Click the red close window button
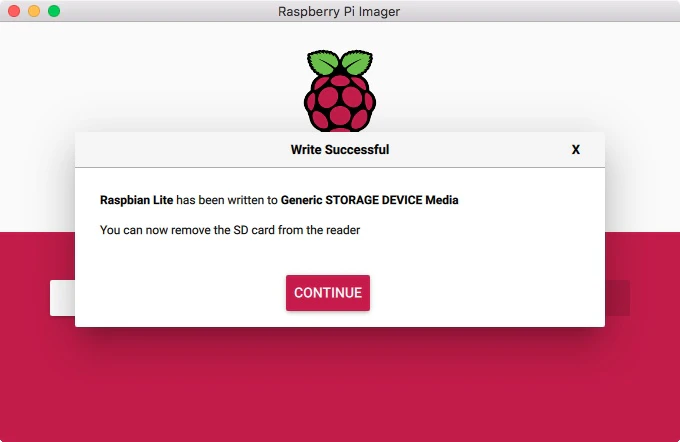Image resolution: width=680 pixels, height=442 pixels. 14,11
